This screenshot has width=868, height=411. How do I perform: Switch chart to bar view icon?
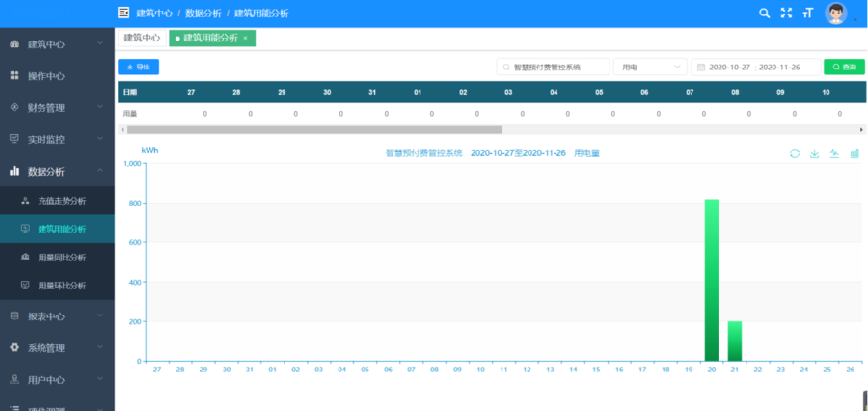pos(854,153)
